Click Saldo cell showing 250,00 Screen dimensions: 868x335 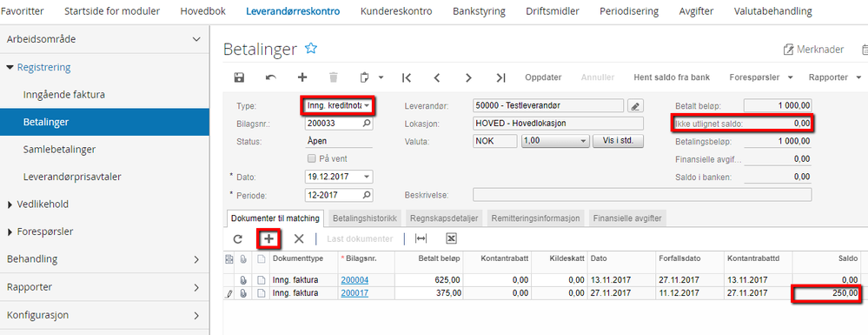tap(826, 294)
